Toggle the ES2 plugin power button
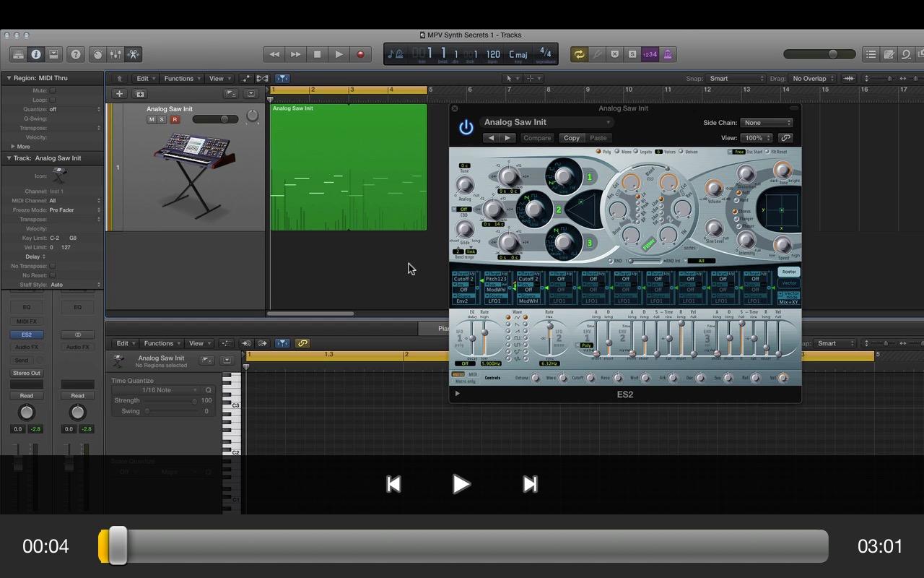The image size is (924, 578). [466, 127]
